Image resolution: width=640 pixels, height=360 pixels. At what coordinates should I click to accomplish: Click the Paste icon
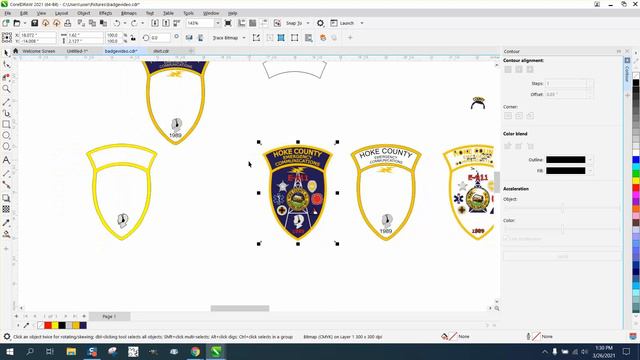pyautogui.click(x=103, y=23)
